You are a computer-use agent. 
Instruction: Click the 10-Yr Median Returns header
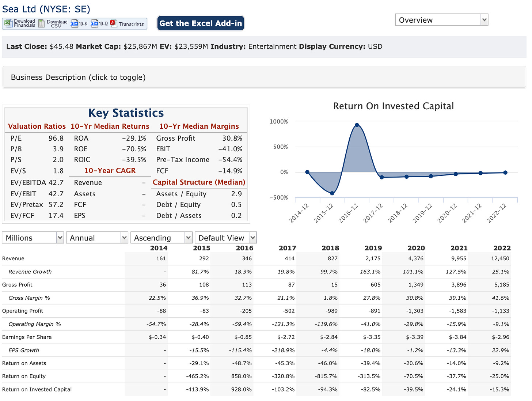tap(110, 126)
